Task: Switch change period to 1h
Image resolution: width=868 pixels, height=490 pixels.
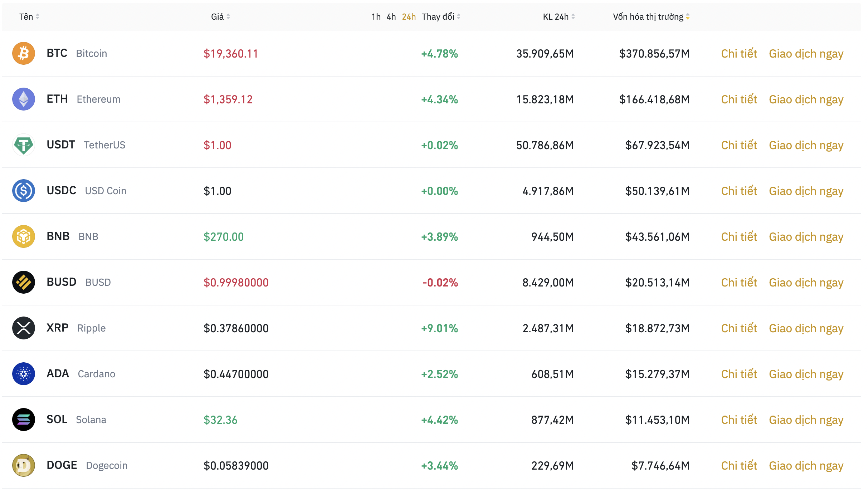Action: pos(376,17)
